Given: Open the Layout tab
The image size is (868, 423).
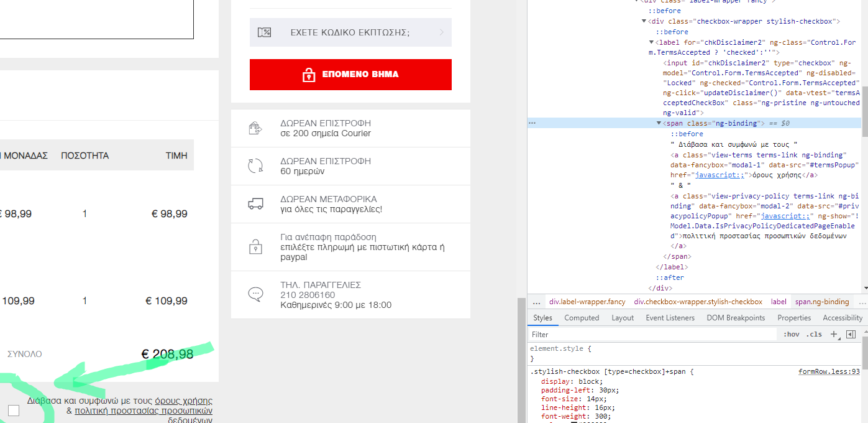Looking at the screenshot, I should (x=623, y=318).
